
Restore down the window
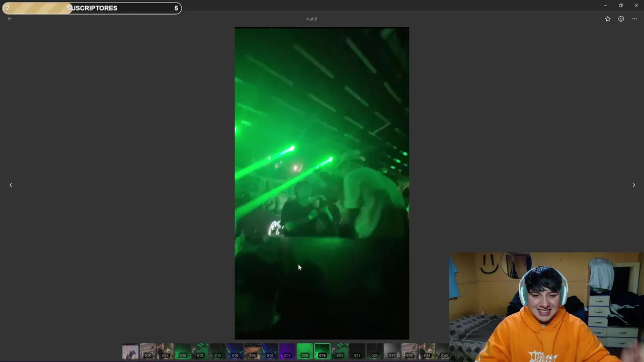pos(621,6)
